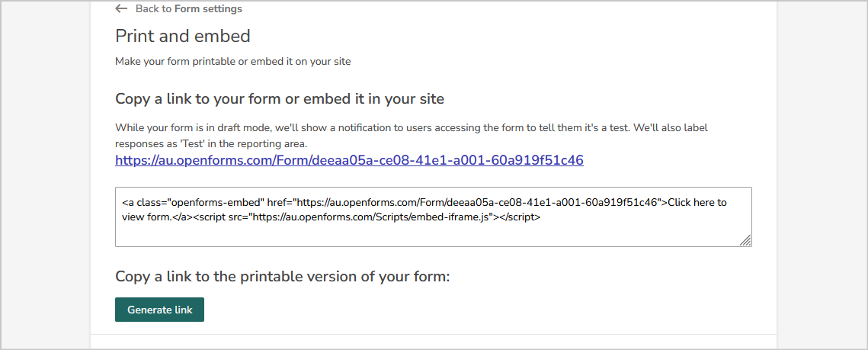Click the printable version heading

[282, 276]
